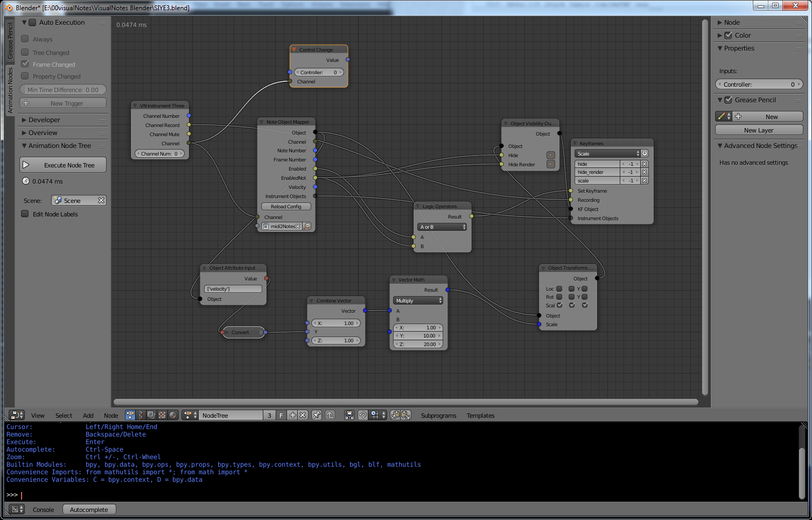Adjust the Min Time Difference value slider
This screenshot has width=812, height=520.
click(x=63, y=89)
